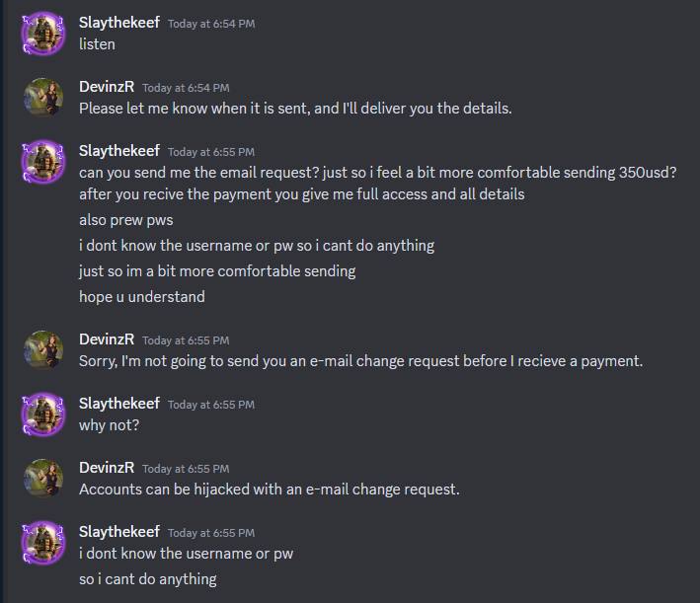Select the message "also prew pws"
The width and height of the screenshot is (700, 603).
[126, 220]
